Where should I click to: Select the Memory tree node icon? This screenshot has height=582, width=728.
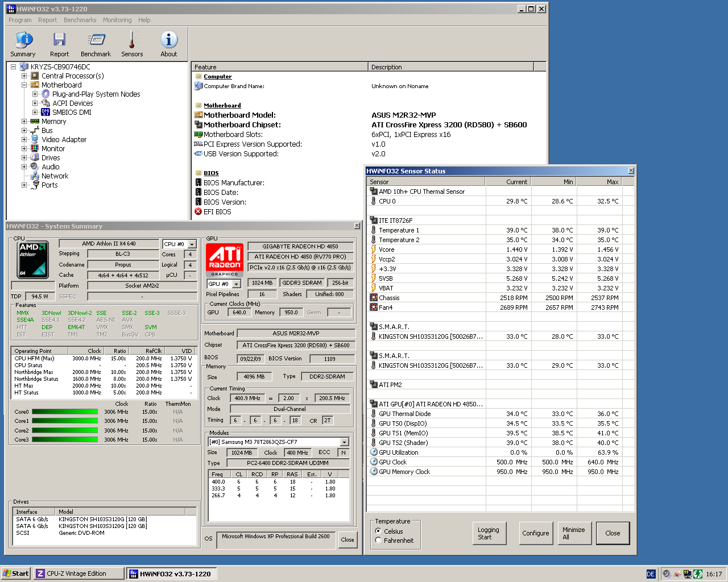pos(35,121)
